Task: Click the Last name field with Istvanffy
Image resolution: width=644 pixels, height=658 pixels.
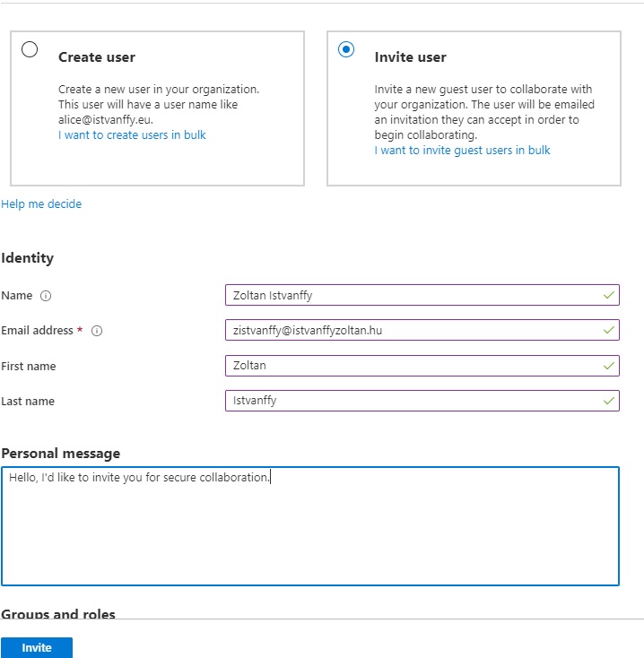Action: (x=413, y=401)
